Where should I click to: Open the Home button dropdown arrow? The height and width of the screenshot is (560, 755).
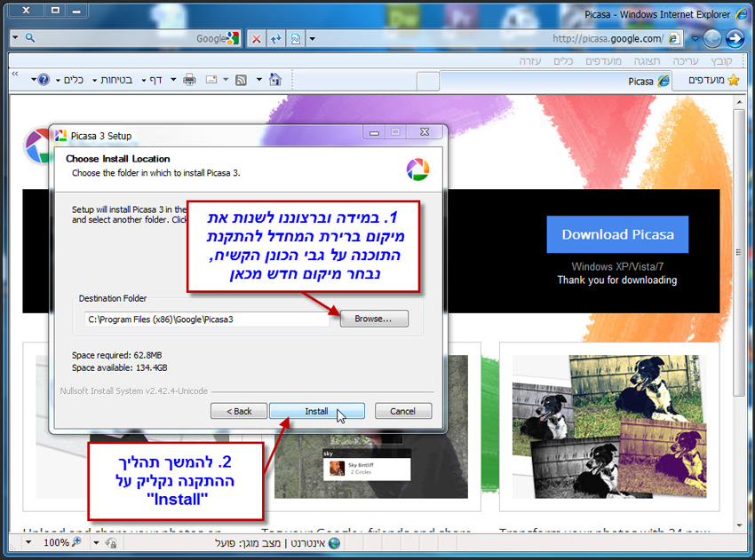259,79
